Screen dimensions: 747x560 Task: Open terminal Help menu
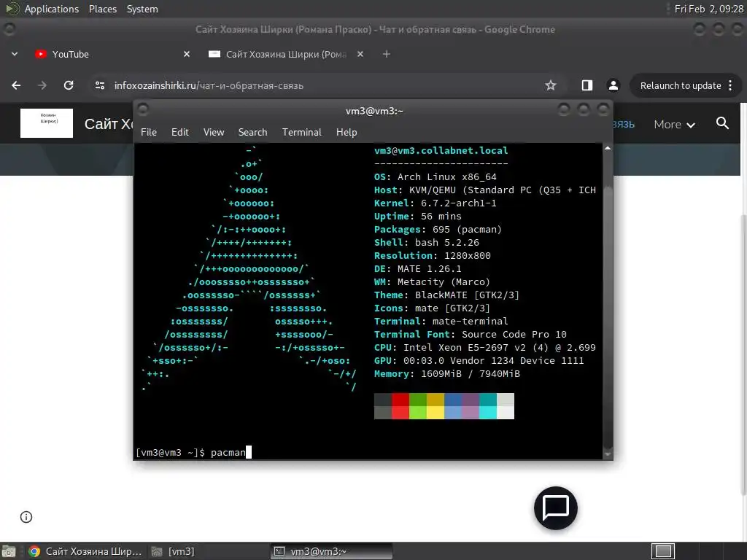[347, 132]
